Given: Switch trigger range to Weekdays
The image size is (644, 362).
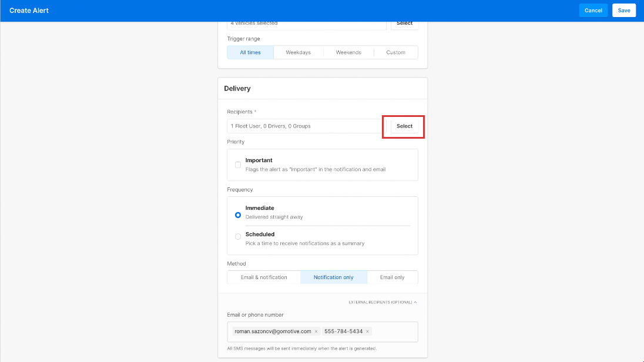Looking at the screenshot, I should point(298,52).
